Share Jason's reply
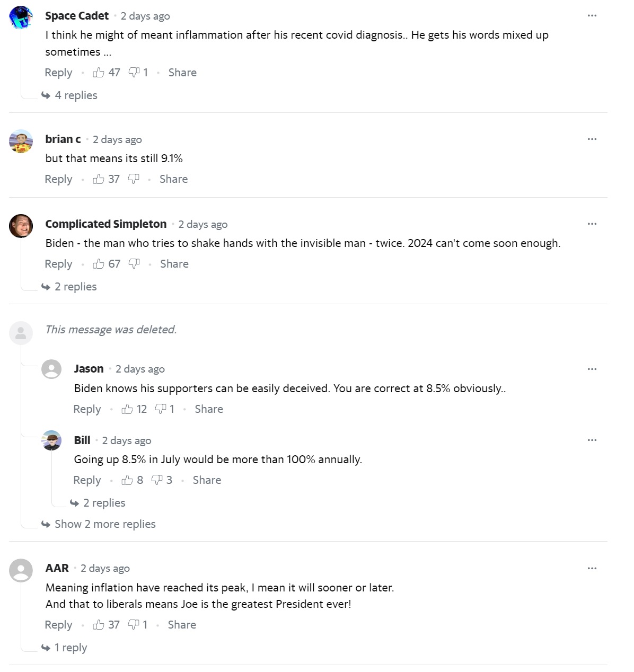The image size is (634, 672). [209, 409]
